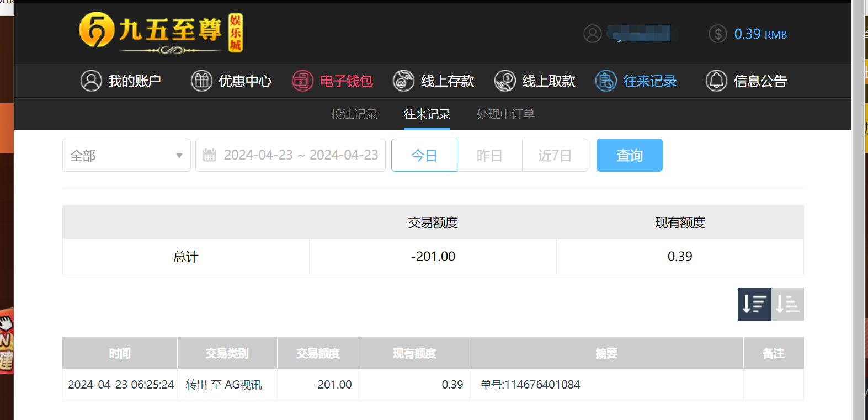Click the 现有额度 detail column header

pos(414,353)
